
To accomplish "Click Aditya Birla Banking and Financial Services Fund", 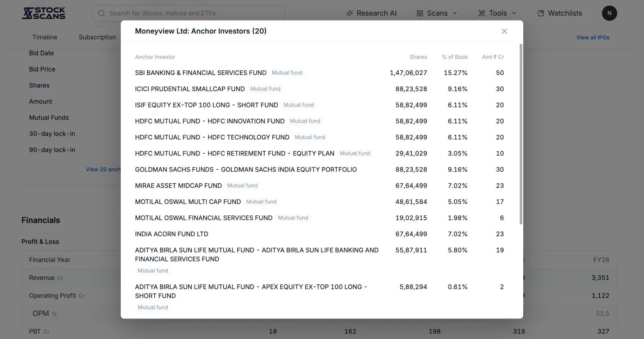I will pos(257,255).
